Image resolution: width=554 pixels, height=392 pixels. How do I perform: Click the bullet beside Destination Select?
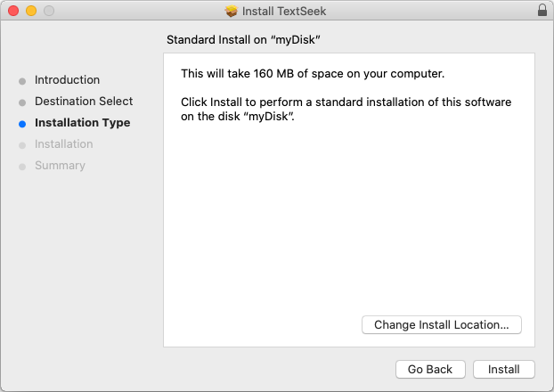(x=22, y=102)
